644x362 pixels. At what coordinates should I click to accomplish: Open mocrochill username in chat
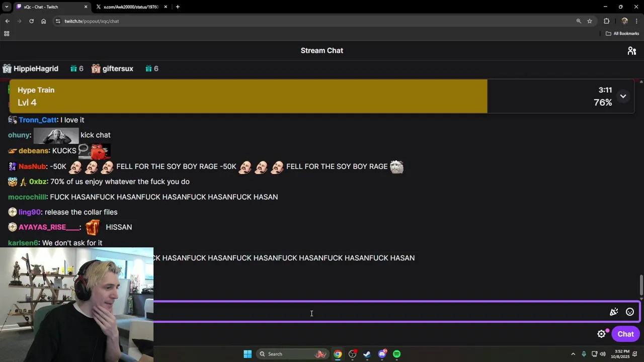pyautogui.click(x=27, y=197)
